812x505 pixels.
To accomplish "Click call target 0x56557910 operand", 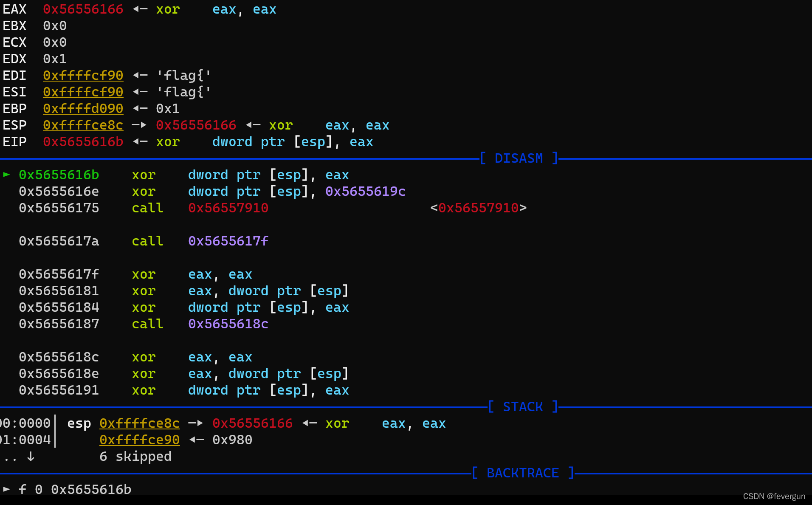I will click(228, 208).
